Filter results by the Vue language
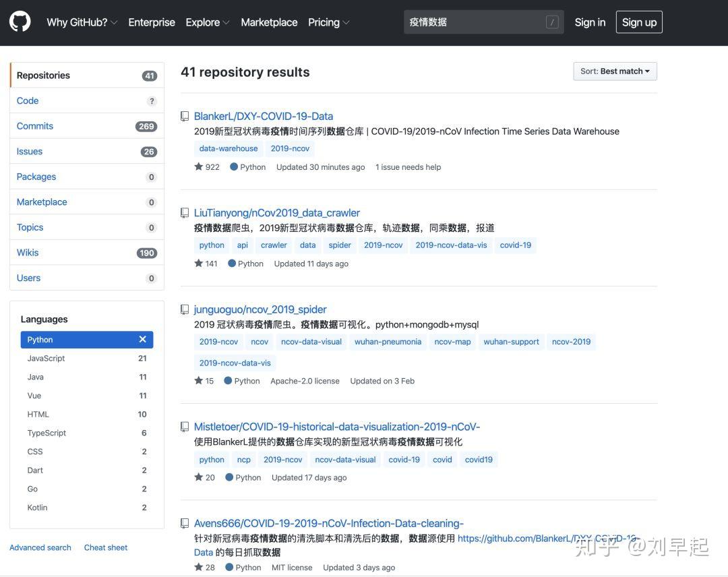The image size is (728, 577). tap(35, 395)
